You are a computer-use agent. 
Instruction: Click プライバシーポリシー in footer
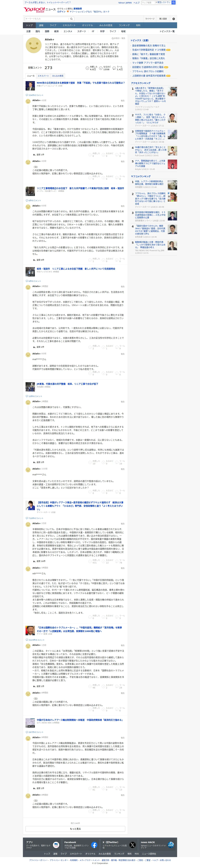coord(38,860)
